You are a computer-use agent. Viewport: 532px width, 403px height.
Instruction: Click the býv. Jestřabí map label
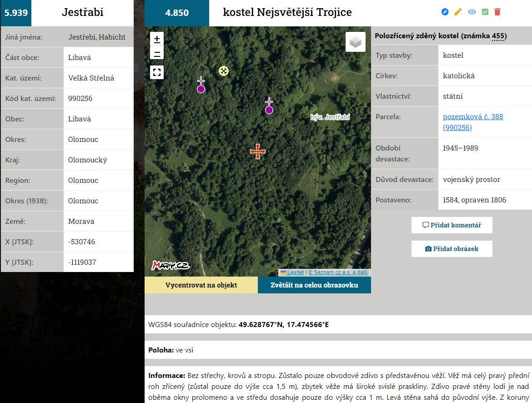pos(330,117)
